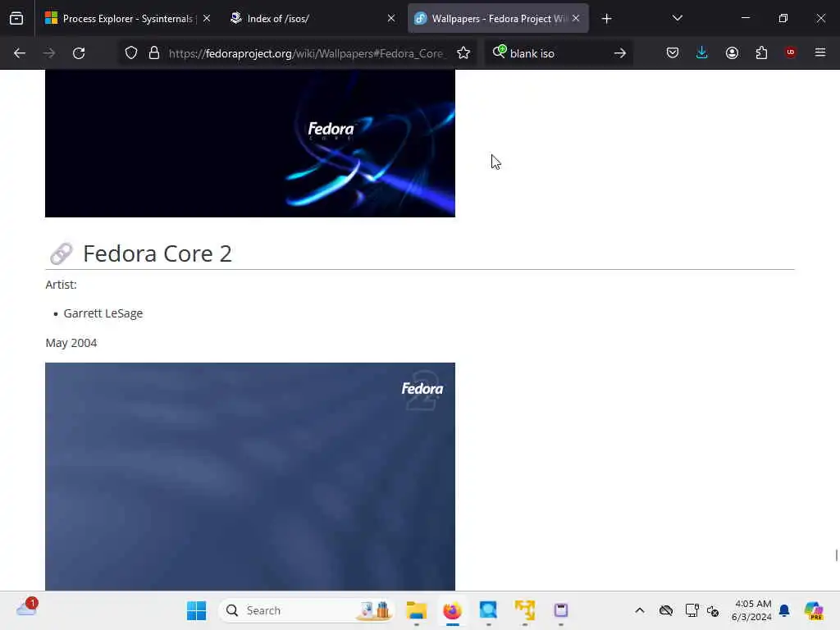Open the purple window app on taskbar
Screen dimensions: 840x630
point(561,610)
